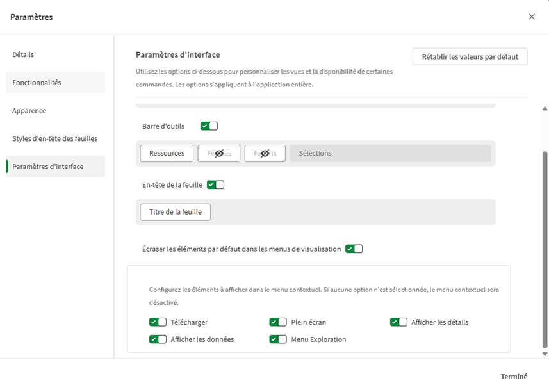549x392 pixels.
Task: Open Styles d'en-tête des feuilles settings
Action: pyautogui.click(x=54, y=138)
